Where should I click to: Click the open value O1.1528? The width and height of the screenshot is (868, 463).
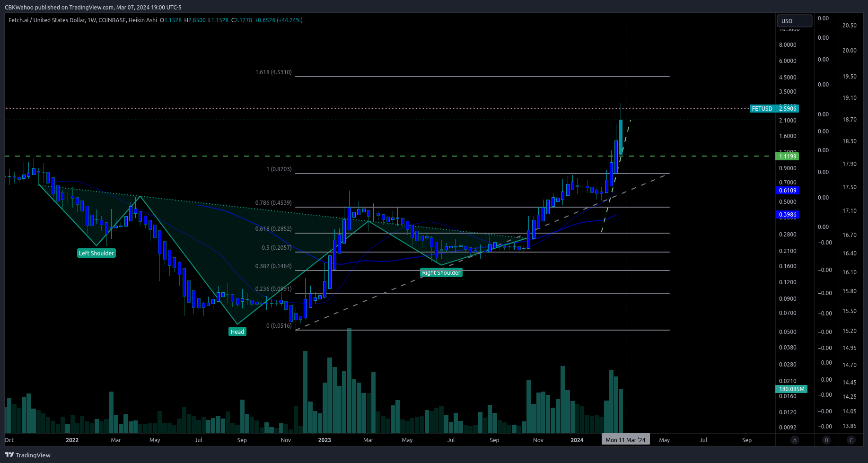point(171,20)
